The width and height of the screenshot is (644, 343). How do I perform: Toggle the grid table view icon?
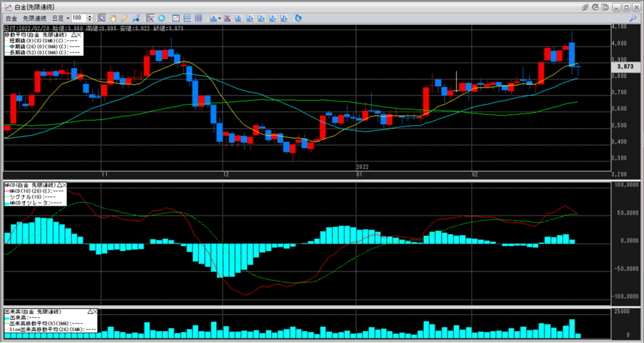pyautogui.click(x=199, y=18)
